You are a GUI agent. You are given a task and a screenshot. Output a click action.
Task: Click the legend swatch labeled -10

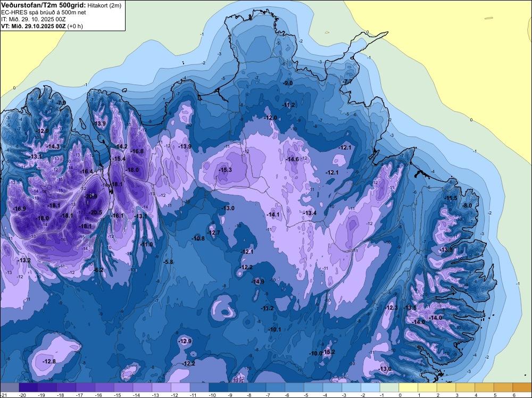click(219, 387)
